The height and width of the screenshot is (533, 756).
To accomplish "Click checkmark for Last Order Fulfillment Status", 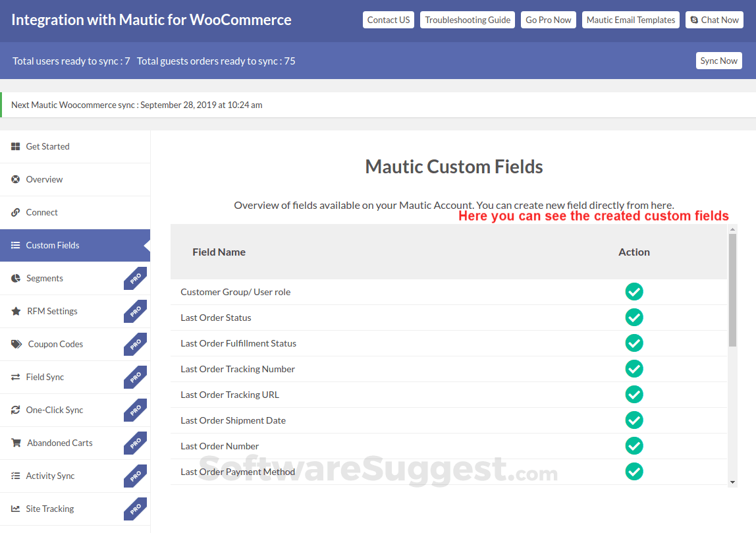I will click(634, 343).
